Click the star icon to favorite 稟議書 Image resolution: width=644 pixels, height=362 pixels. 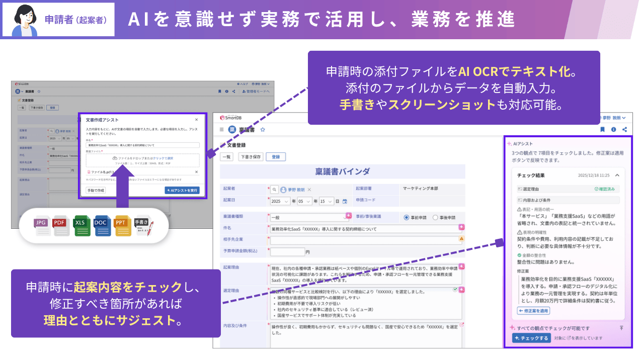click(x=263, y=130)
